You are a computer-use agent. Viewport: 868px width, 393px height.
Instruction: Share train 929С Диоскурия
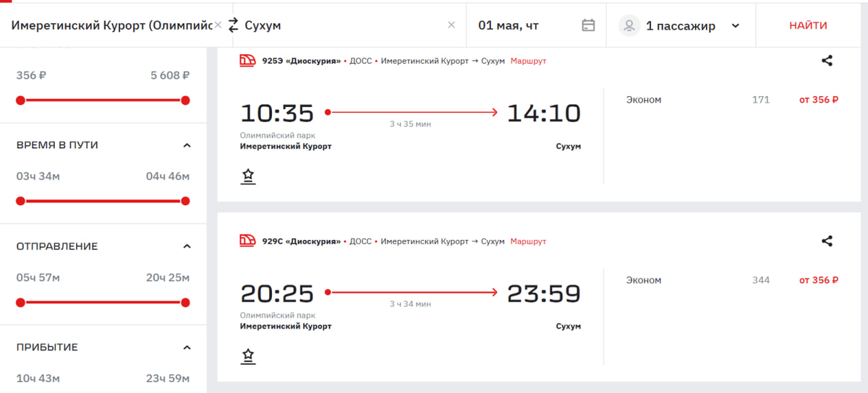pos(827,241)
